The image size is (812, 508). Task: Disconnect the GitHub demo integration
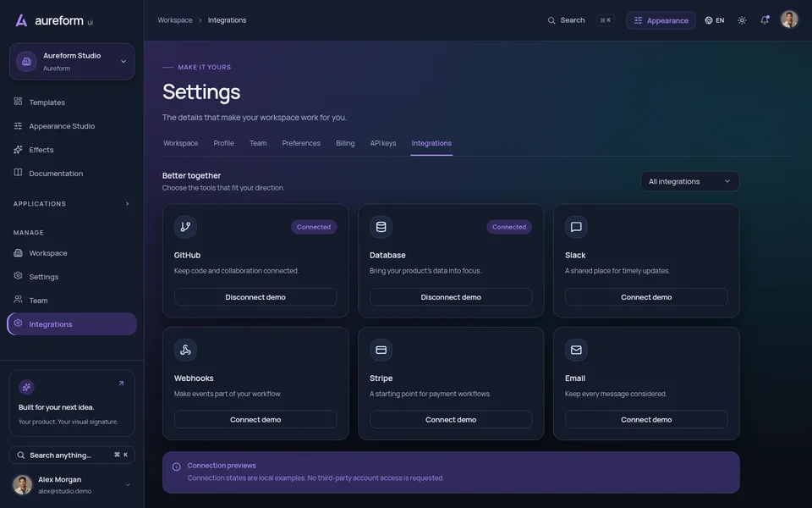tap(255, 297)
